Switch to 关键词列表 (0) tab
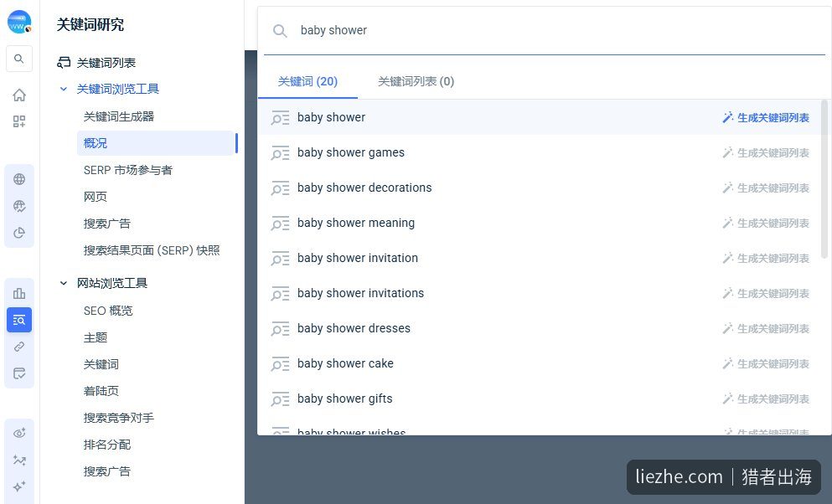832x504 pixels. tap(416, 81)
